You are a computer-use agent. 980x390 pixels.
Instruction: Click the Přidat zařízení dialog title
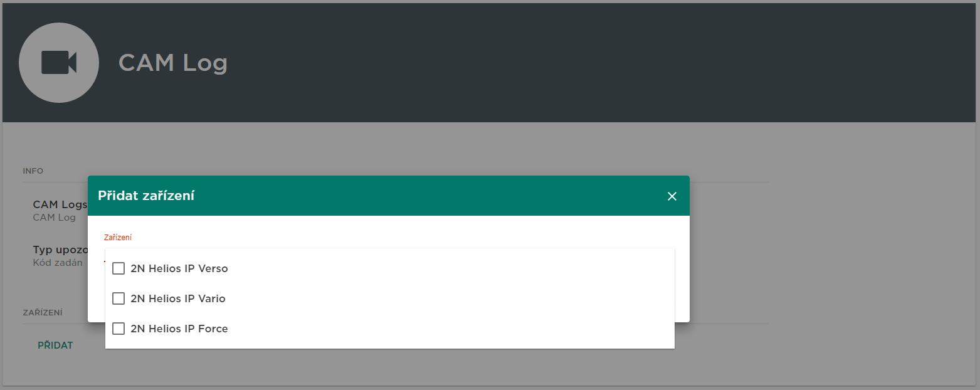click(x=146, y=196)
